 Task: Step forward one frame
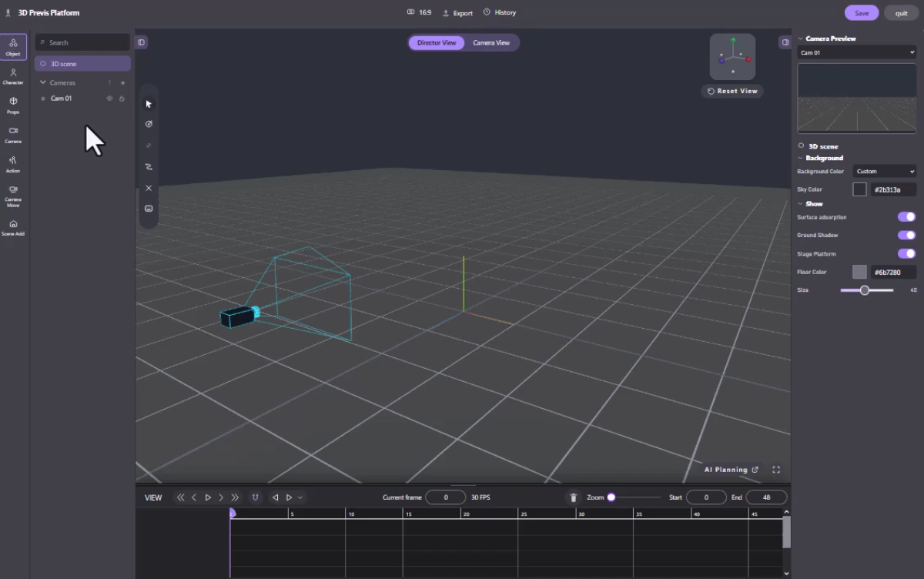pos(221,497)
